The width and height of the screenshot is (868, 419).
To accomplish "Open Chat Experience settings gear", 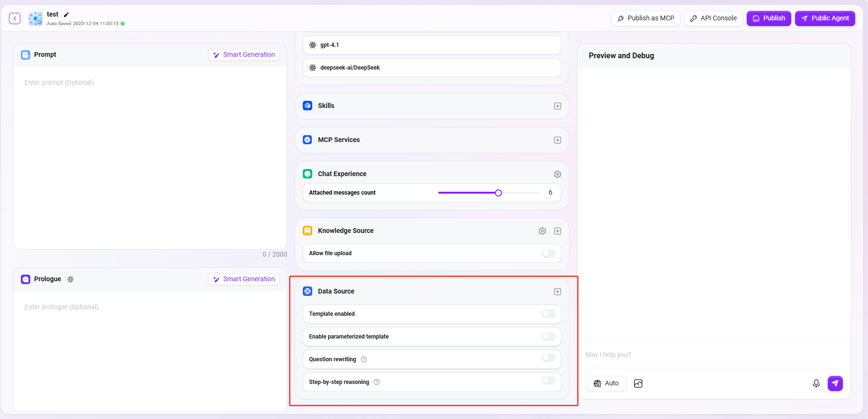I will 557,174.
